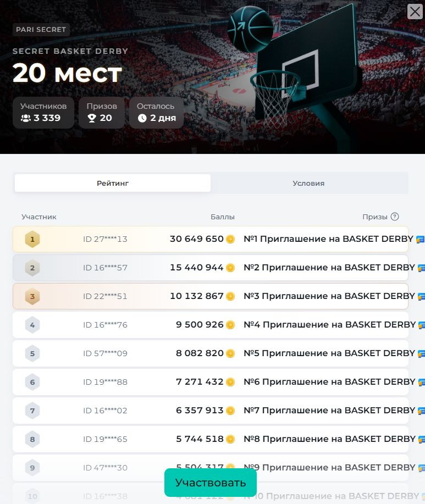The image size is (425, 504).
Task: Click prize №5 Приглашение на BASKET DERBY
Action: pos(329,353)
